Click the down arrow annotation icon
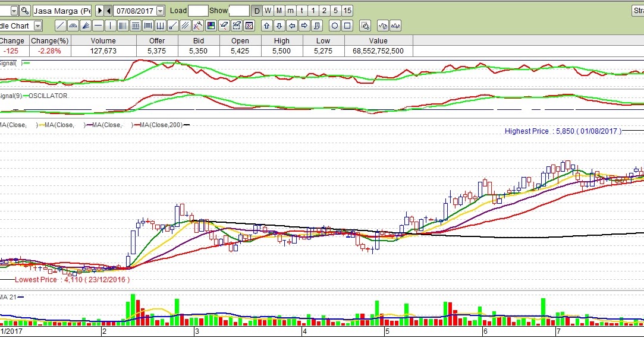644x338 pixels. tap(279, 26)
